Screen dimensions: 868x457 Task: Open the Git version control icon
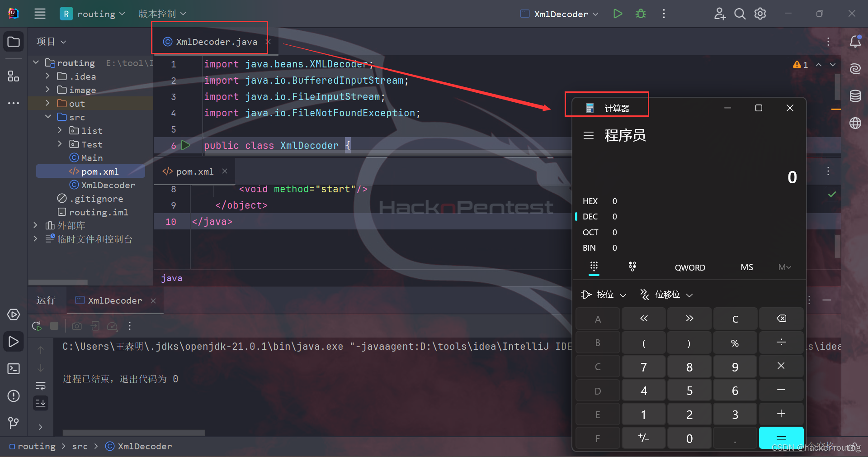[x=14, y=423]
